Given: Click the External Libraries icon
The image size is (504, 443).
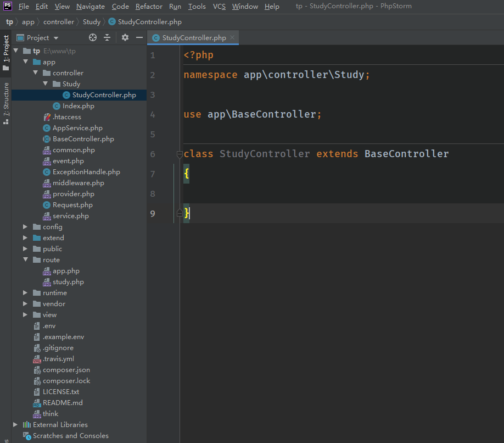Looking at the screenshot, I should [x=27, y=425].
